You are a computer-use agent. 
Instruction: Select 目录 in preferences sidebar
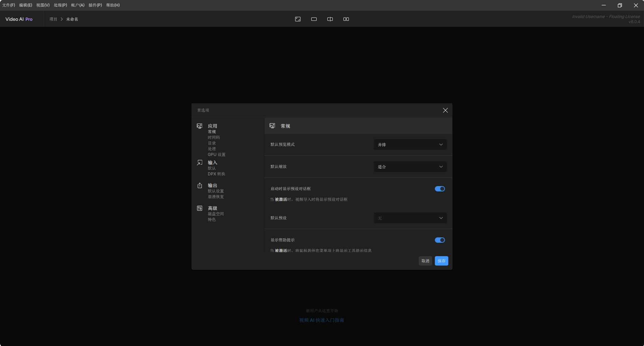coord(212,143)
